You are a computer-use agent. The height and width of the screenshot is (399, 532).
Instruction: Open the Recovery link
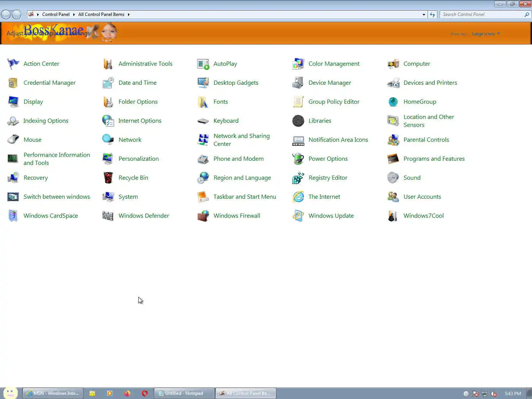tap(36, 178)
